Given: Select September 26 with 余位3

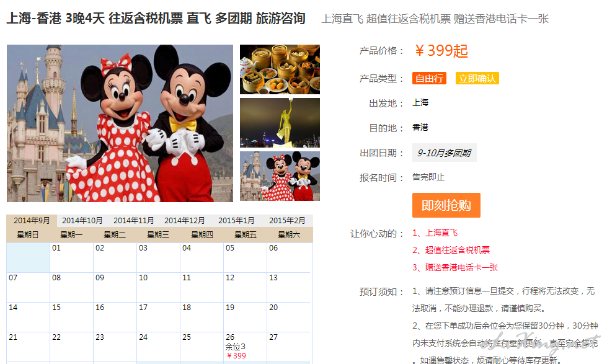Looking at the screenshot, I should [245, 347].
